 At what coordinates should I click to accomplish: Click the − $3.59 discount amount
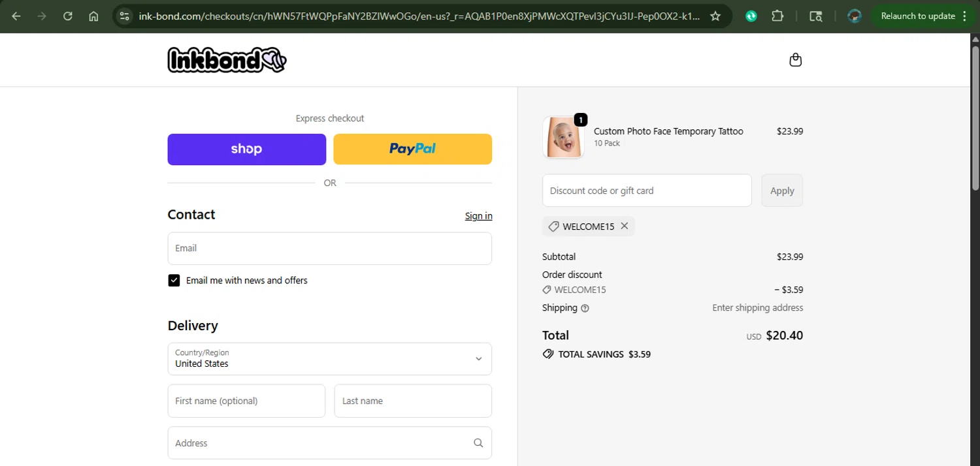point(789,290)
